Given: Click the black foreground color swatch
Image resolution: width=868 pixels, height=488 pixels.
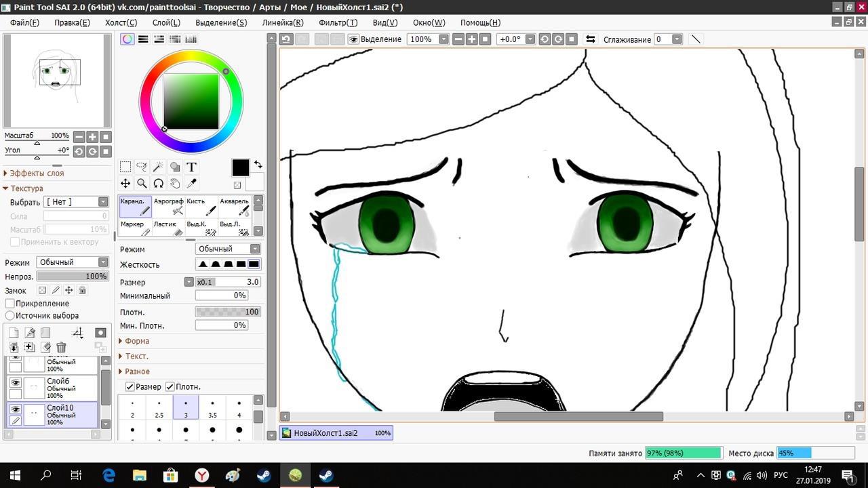Looking at the screenshot, I should [x=240, y=167].
